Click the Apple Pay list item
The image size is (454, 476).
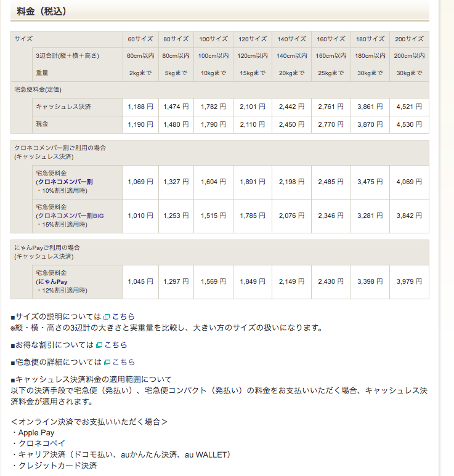point(36,433)
